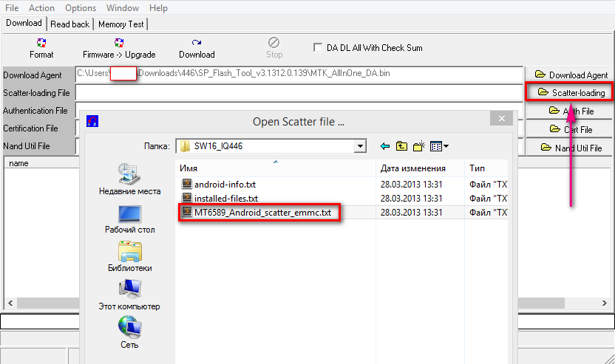The width and height of the screenshot is (615, 364).
Task: Click the Cert File button
Action: (569, 129)
